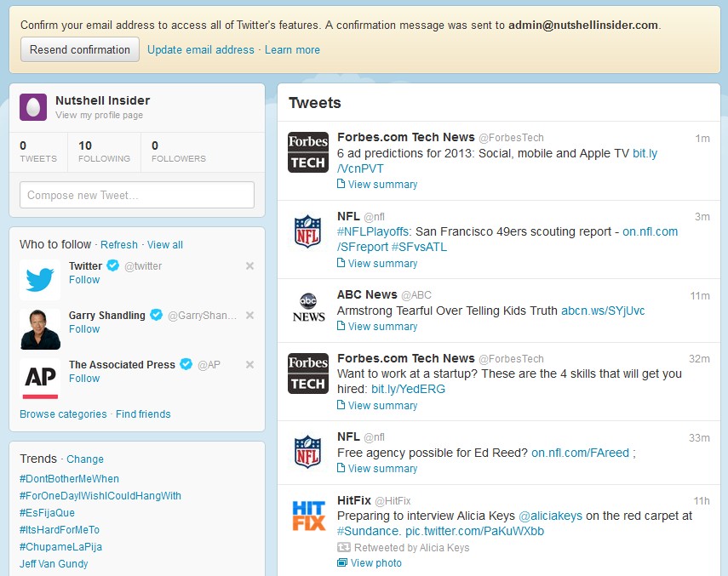Click the @ForbesTech handle on the 1m tweet
Image resolution: width=728 pixels, height=576 pixels.
511,138
